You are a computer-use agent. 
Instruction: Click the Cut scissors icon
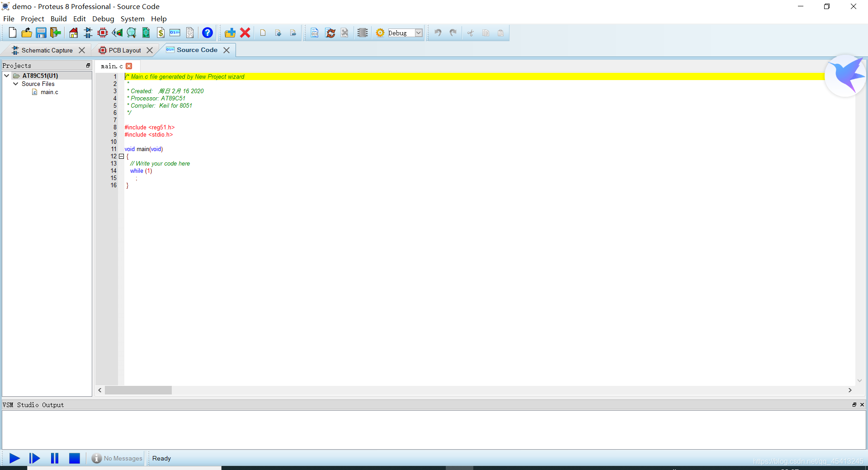[x=471, y=33]
